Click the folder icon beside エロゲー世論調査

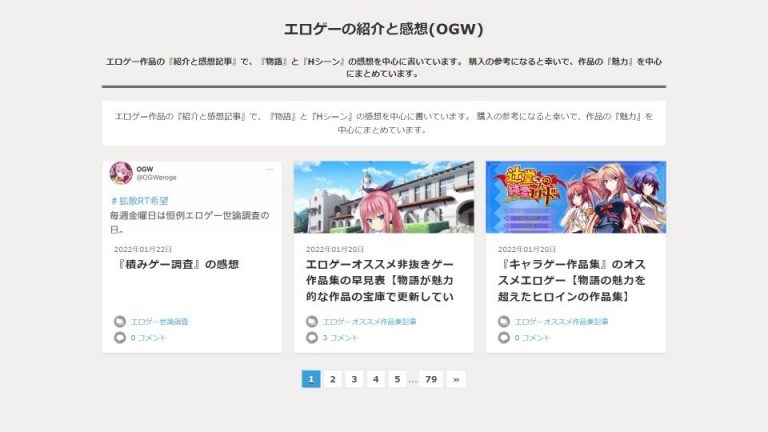click(x=120, y=322)
